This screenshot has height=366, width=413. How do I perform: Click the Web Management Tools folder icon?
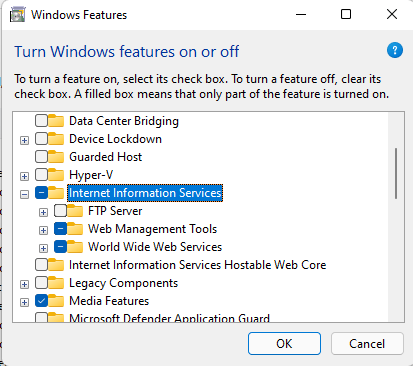click(75, 229)
